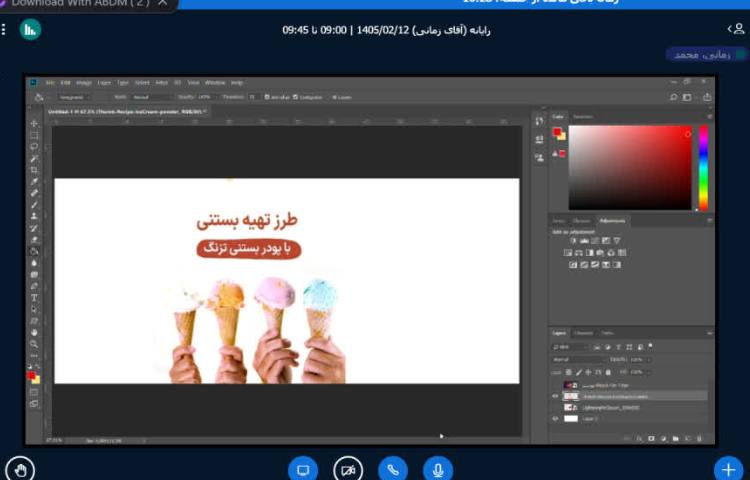The height and width of the screenshot is (480, 750).
Task: Open the layer Opacity slider arrow
Action: coord(649,360)
